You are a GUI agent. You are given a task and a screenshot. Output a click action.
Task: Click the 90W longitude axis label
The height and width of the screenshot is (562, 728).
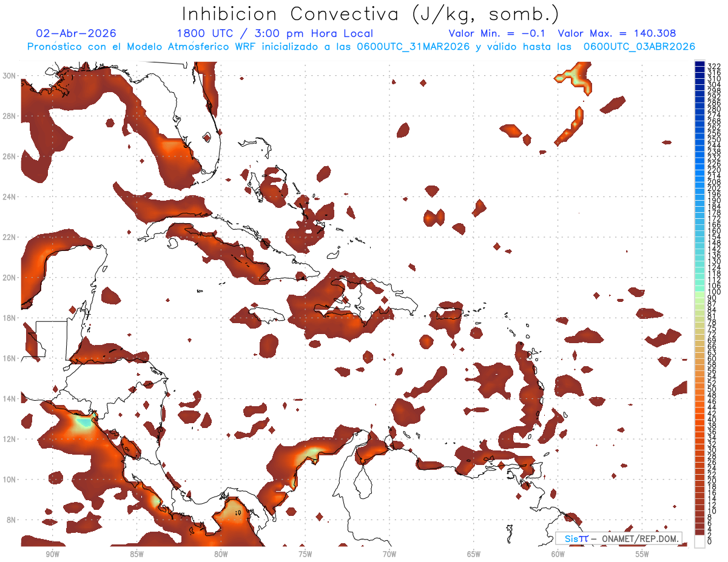(52, 554)
